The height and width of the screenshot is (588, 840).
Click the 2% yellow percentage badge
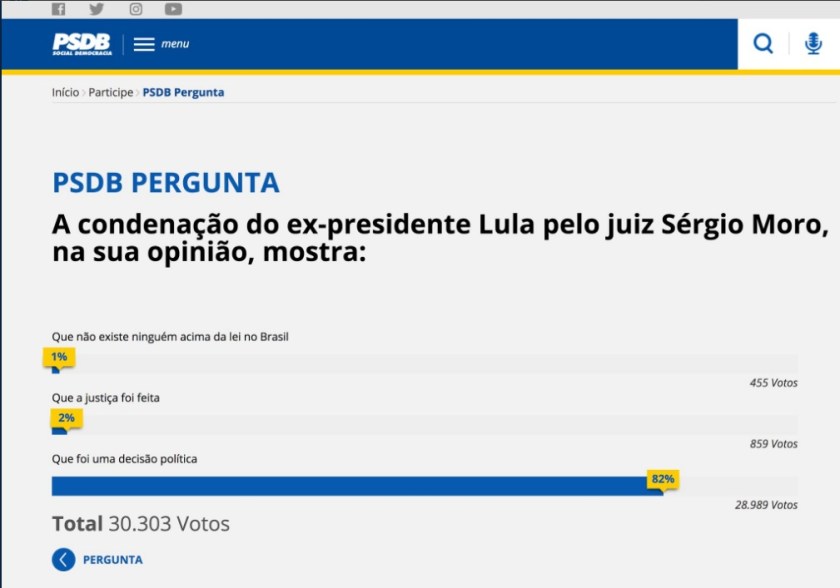pos(66,417)
